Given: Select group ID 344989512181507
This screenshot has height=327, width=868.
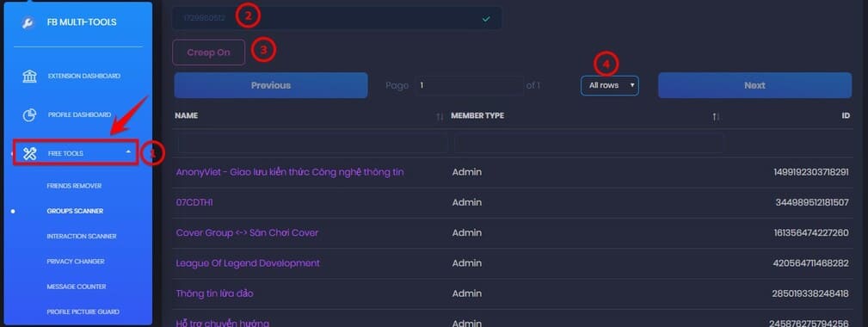Looking at the screenshot, I should tap(812, 202).
